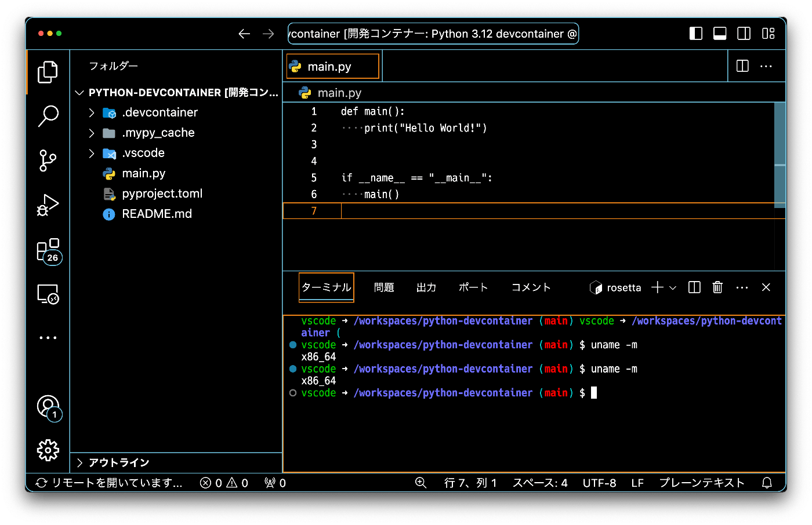Go forward with the right arrow
Image resolution: width=812 pixels, height=525 pixels.
click(x=268, y=34)
